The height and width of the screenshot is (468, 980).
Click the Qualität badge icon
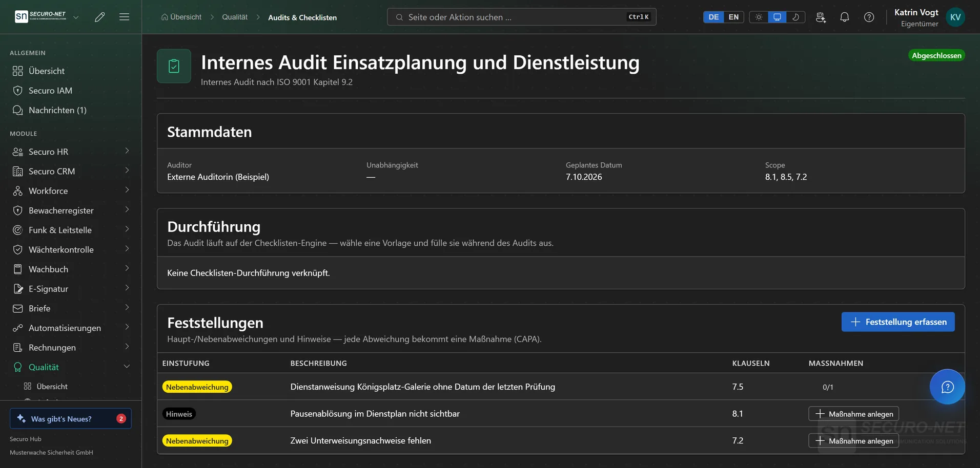tap(18, 367)
